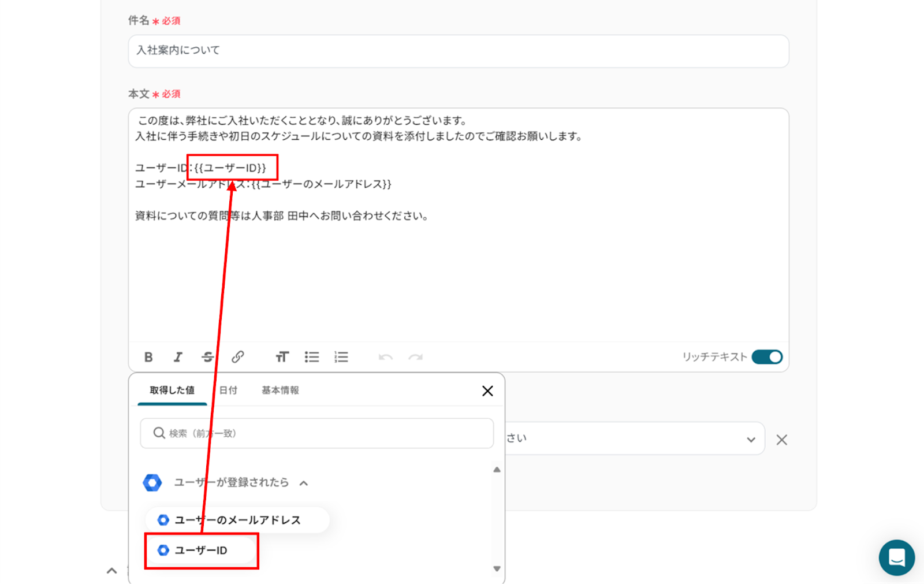Click the search magnifier icon

(159, 433)
